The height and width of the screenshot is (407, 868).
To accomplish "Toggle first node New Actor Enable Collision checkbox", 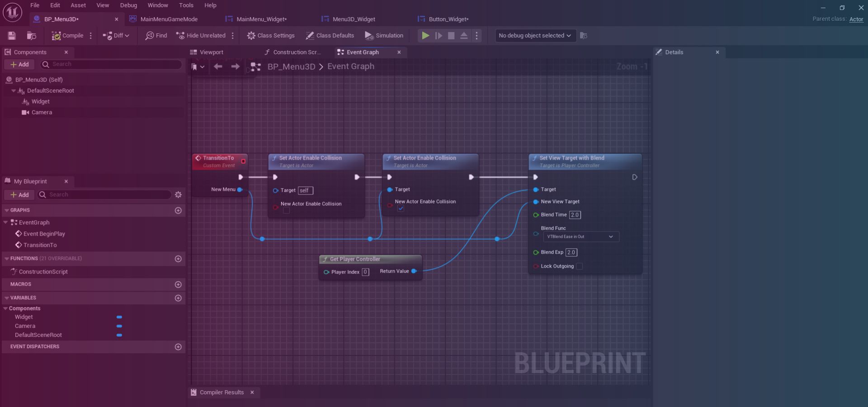I will click(286, 210).
